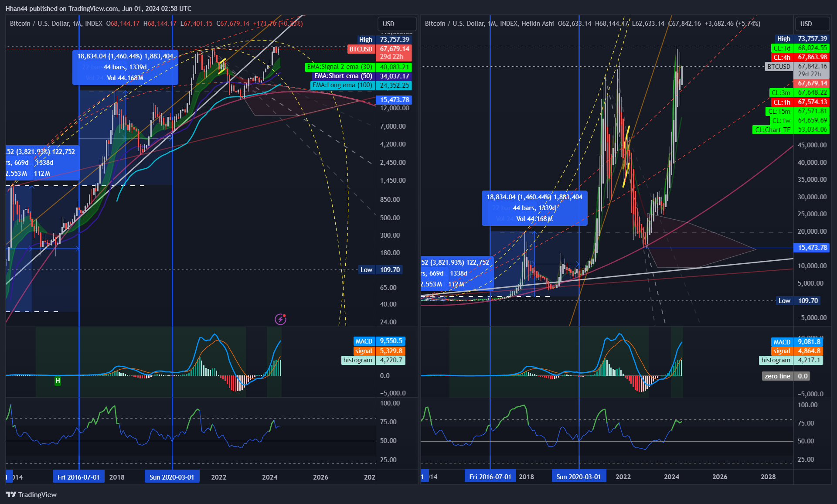
Task: Select the High 73,757.39 label on the left chart
Action: 384,40
